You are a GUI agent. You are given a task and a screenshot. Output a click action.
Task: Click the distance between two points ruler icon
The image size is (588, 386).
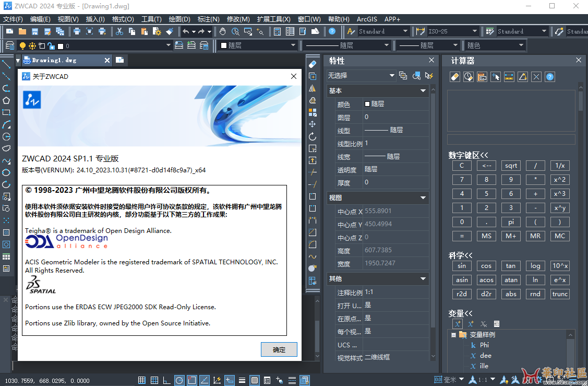[509, 77]
